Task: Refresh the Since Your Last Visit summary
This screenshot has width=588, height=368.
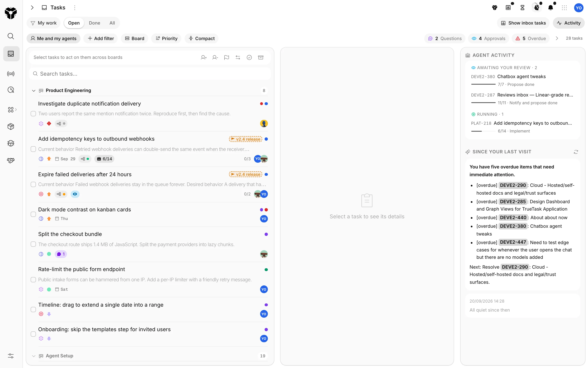Action: (576, 152)
